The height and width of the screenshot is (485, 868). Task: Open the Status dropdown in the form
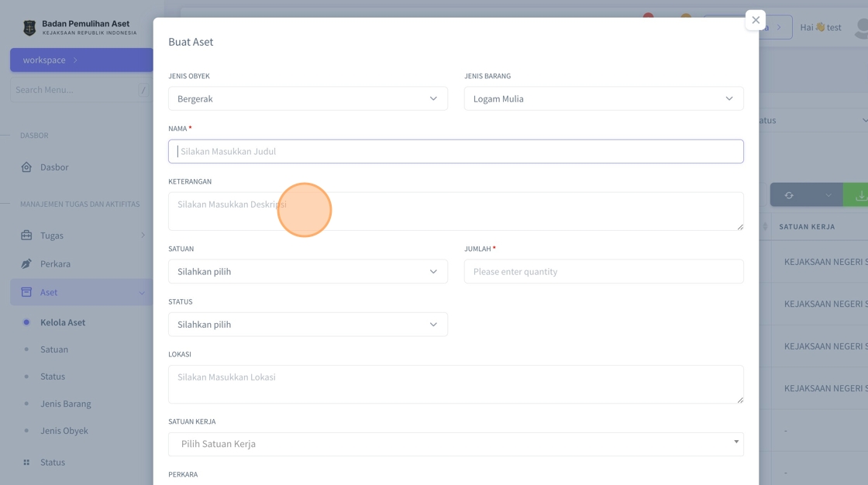[308, 325]
